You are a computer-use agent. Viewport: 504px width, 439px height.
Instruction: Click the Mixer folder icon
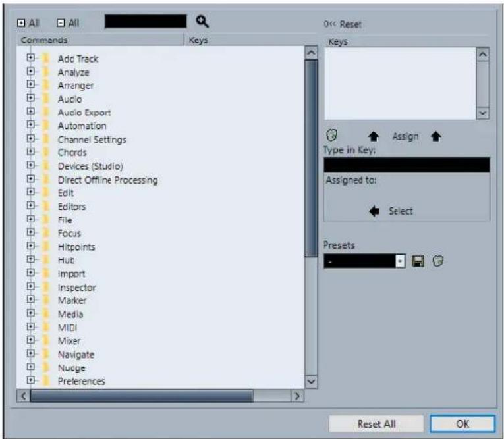click(46, 341)
